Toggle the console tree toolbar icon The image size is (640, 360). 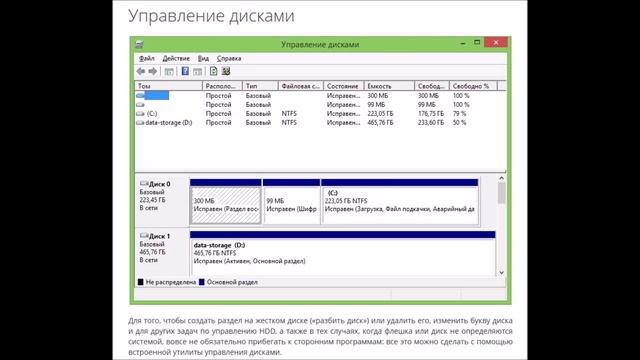click(x=169, y=72)
